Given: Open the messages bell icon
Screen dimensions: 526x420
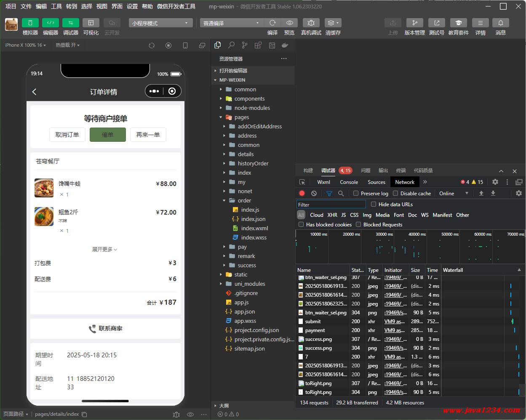Looking at the screenshot, I should [x=500, y=23].
